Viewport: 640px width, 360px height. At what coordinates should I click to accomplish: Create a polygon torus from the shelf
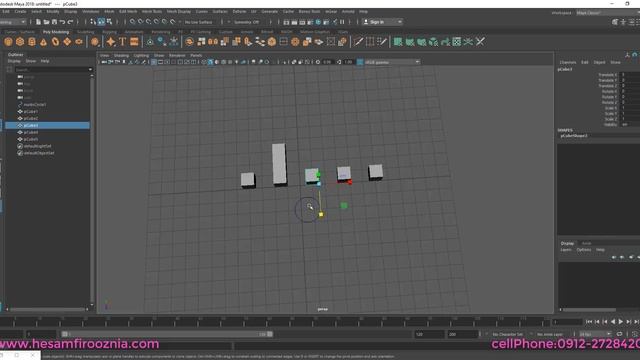[x=56, y=42]
